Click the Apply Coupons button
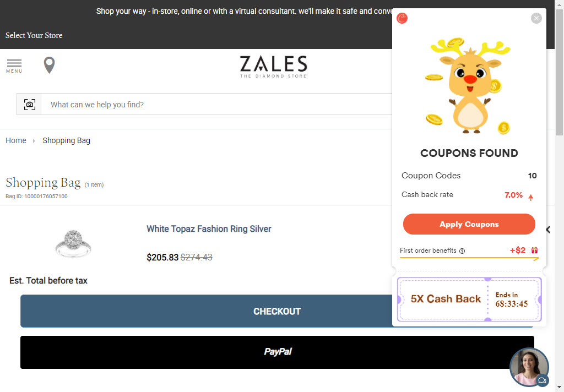Image resolution: width=564 pixels, height=392 pixels. click(x=469, y=224)
